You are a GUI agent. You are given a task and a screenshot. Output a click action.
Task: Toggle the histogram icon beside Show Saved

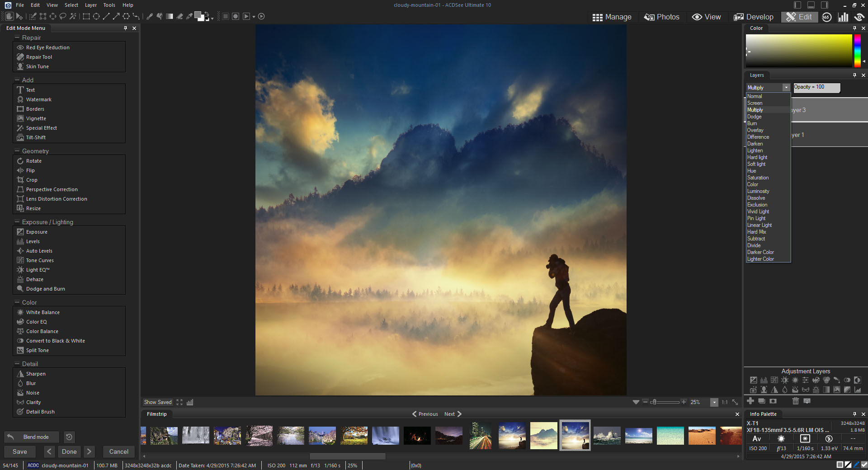[x=190, y=402]
